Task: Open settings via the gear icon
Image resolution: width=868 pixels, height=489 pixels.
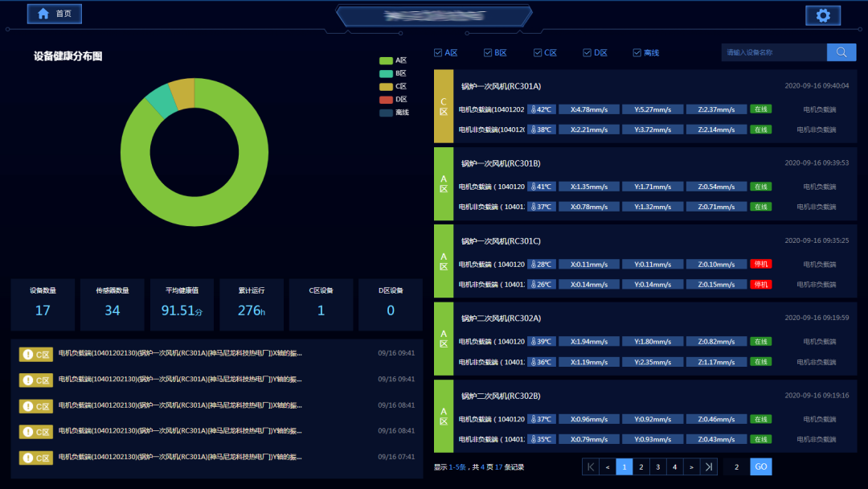Action: point(823,15)
